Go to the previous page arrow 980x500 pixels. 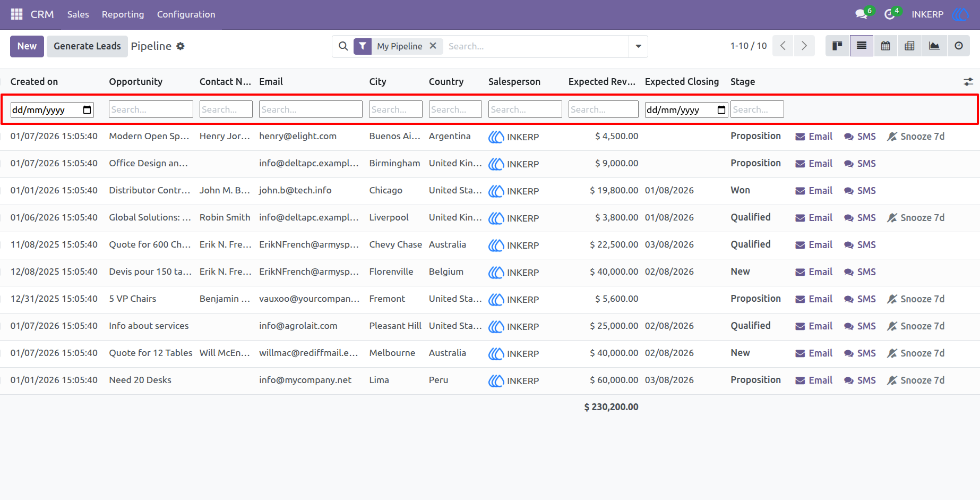pos(783,46)
